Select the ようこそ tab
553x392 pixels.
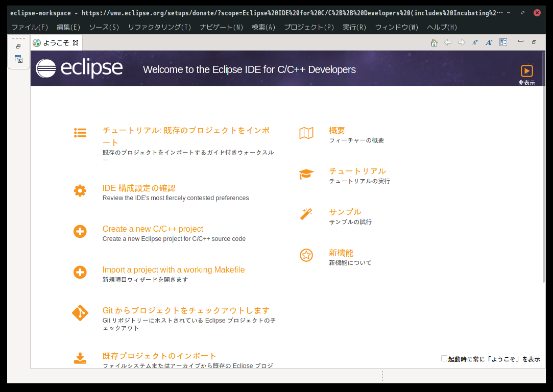click(x=57, y=43)
